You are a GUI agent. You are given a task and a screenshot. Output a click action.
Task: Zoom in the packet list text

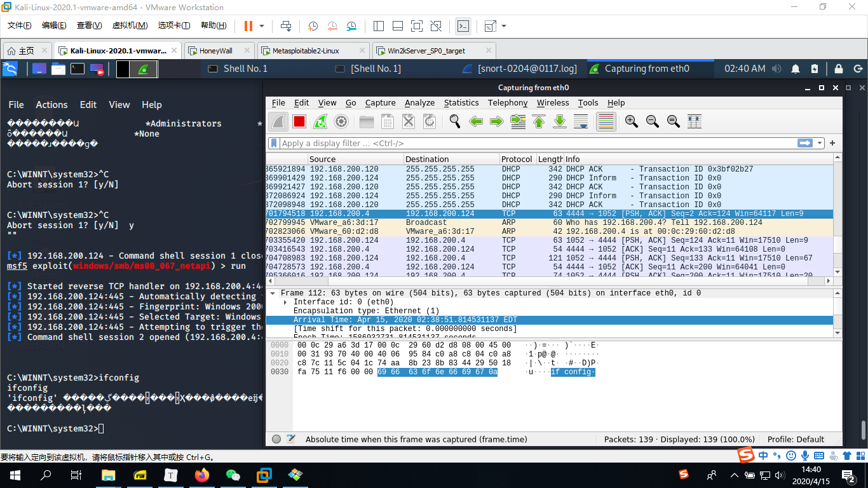[x=631, y=121]
